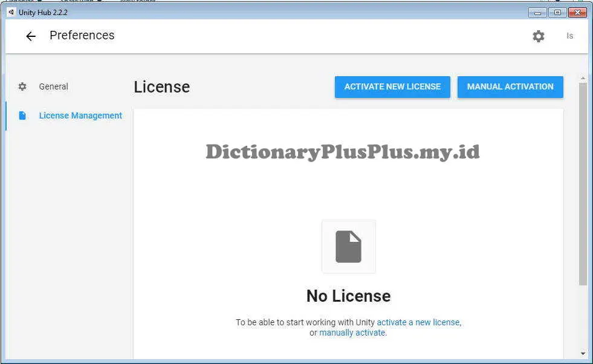
Task: Click the large document icon above No License
Action: pyautogui.click(x=348, y=246)
